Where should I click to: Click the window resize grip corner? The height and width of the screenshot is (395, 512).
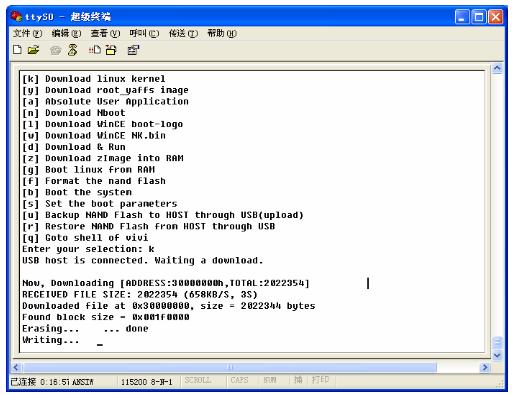pos(500,383)
